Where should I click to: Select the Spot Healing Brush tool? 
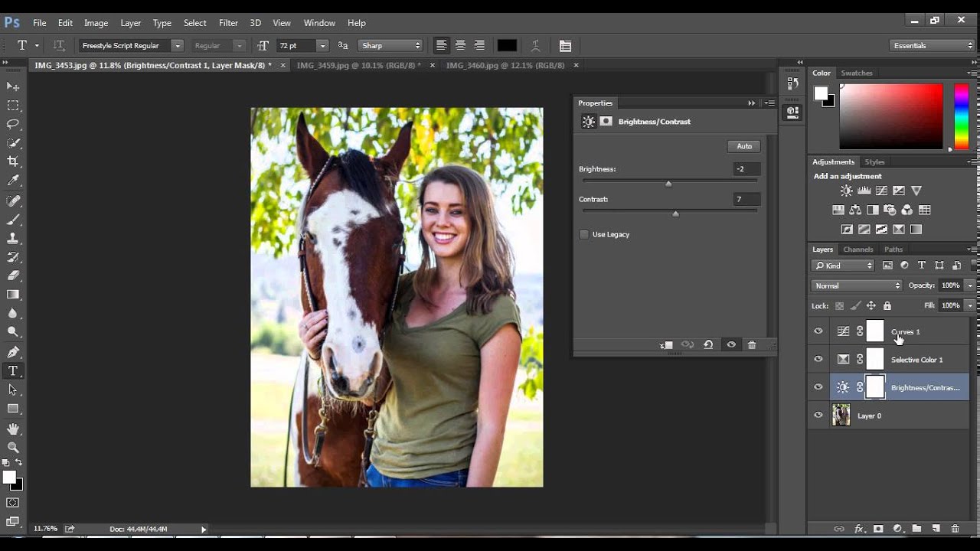(x=13, y=201)
